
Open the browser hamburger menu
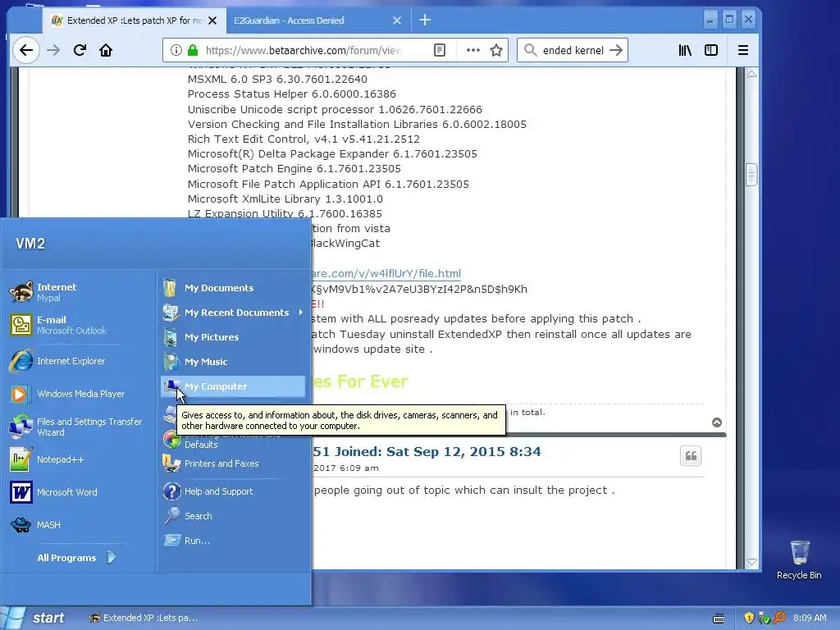pos(743,50)
